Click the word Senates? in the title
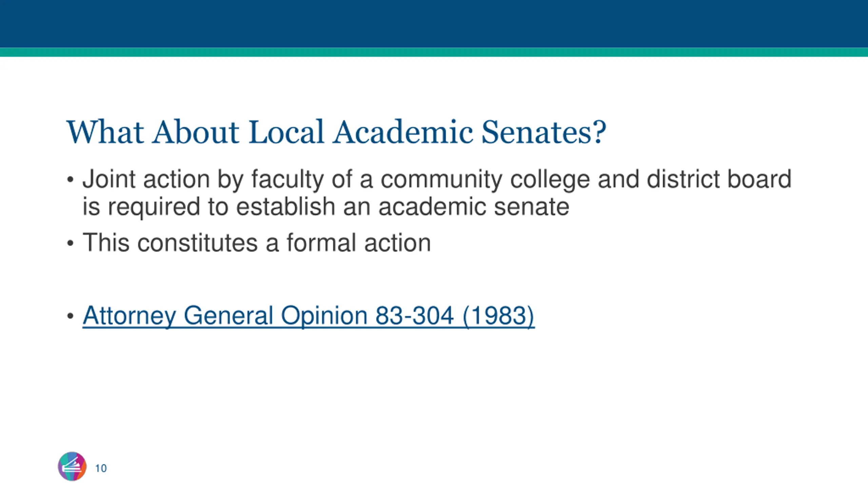 pyautogui.click(x=544, y=132)
